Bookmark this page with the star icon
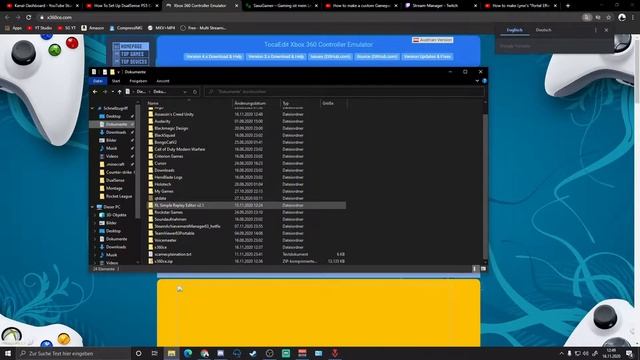This screenshot has height=360, width=640. tap(609, 18)
